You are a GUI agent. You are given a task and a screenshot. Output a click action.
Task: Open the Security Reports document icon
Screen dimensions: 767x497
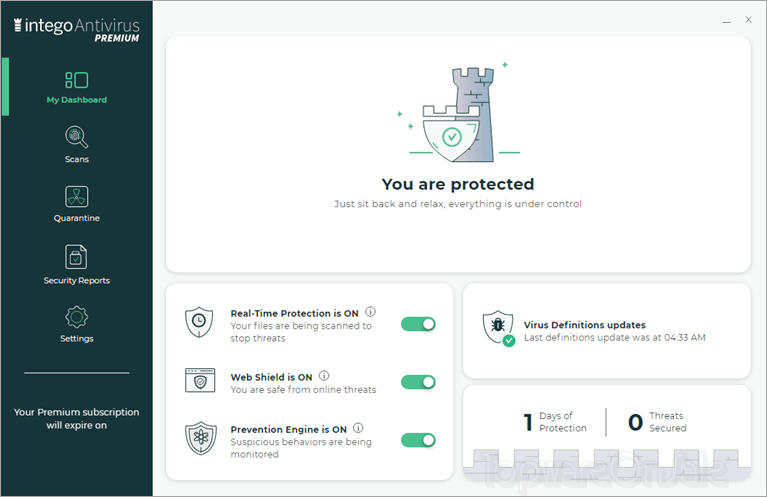pyautogui.click(x=76, y=257)
